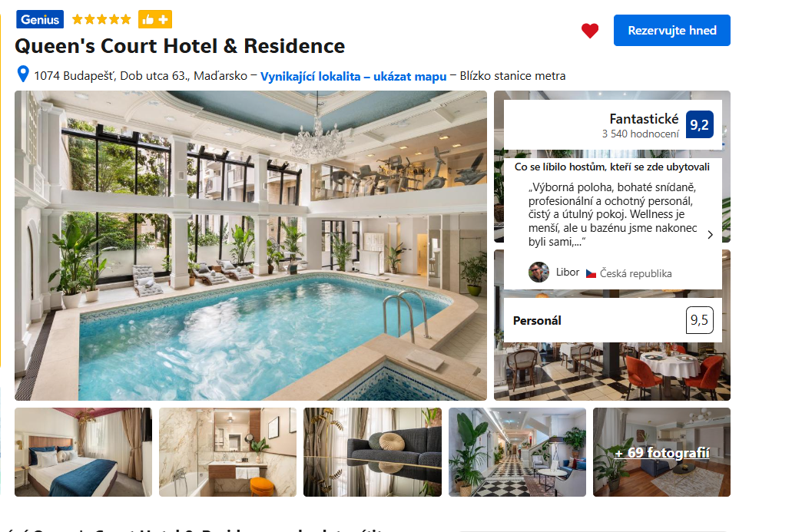The height and width of the screenshot is (532, 802).
Task: Open the marble bathroom thumbnail
Action: point(227,452)
